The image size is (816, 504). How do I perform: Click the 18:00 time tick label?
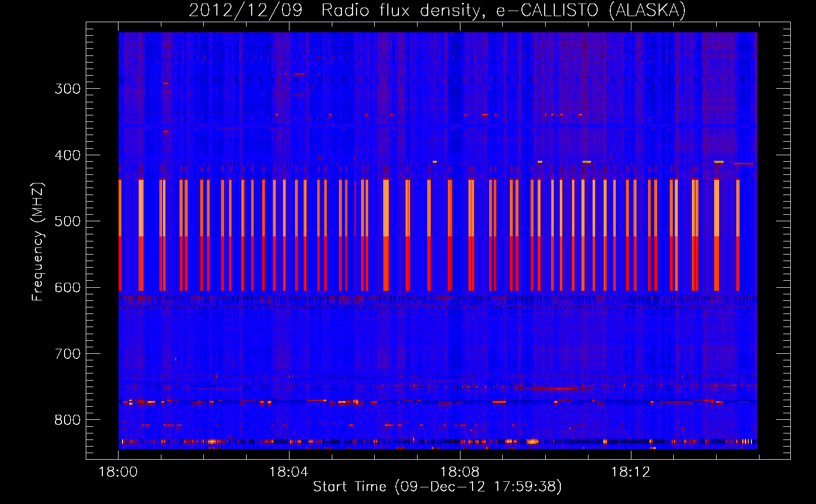[118, 472]
